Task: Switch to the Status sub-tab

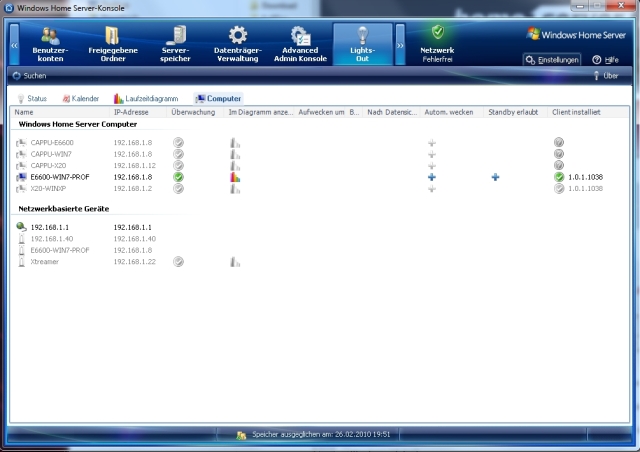Action: [32, 98]
